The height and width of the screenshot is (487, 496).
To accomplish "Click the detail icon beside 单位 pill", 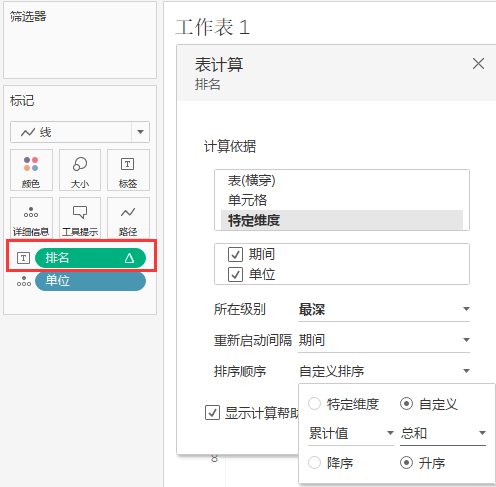I will pyautogui.click(x=24, y=281).
